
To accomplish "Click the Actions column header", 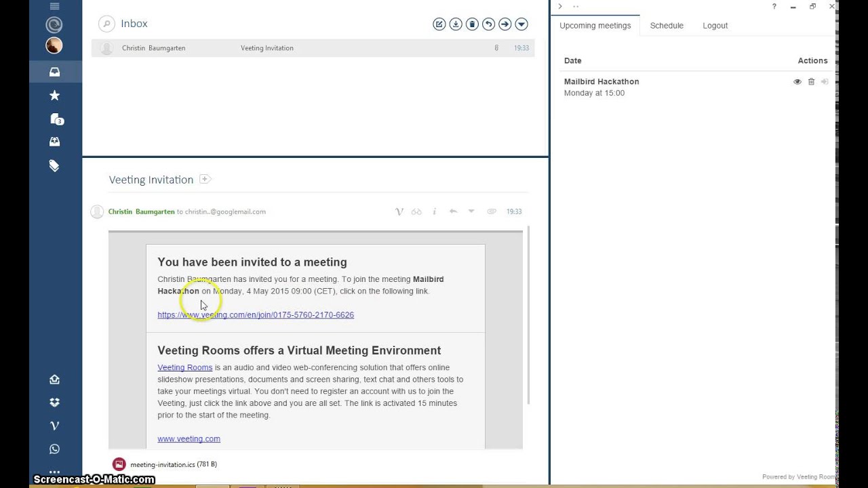I will coord(812,60).
